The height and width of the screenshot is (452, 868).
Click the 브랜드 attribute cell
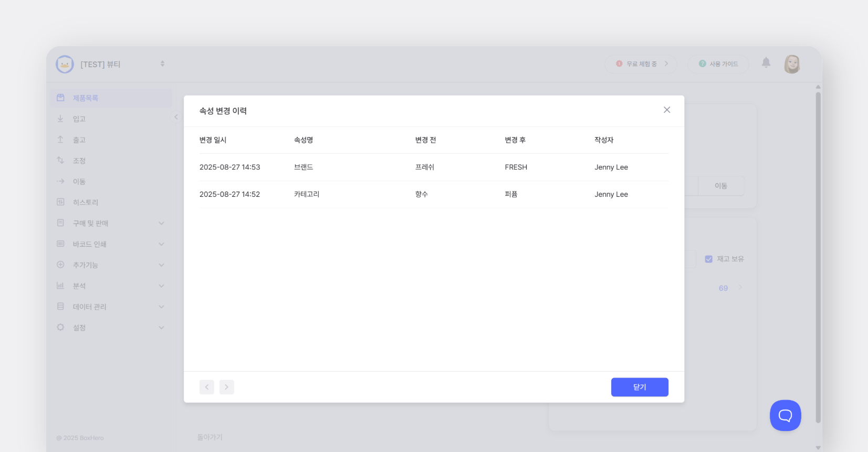click(304, 167)
